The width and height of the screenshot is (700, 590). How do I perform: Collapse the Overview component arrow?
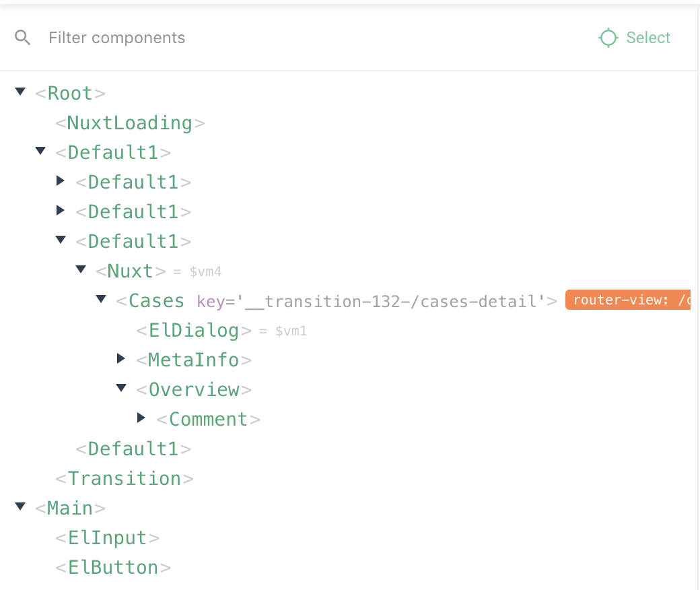121,388
